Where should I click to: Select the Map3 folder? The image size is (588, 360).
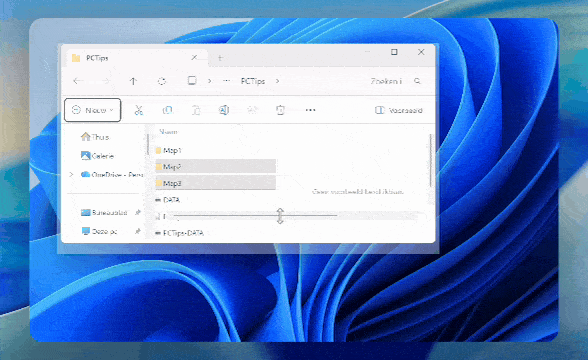point(216,183)
